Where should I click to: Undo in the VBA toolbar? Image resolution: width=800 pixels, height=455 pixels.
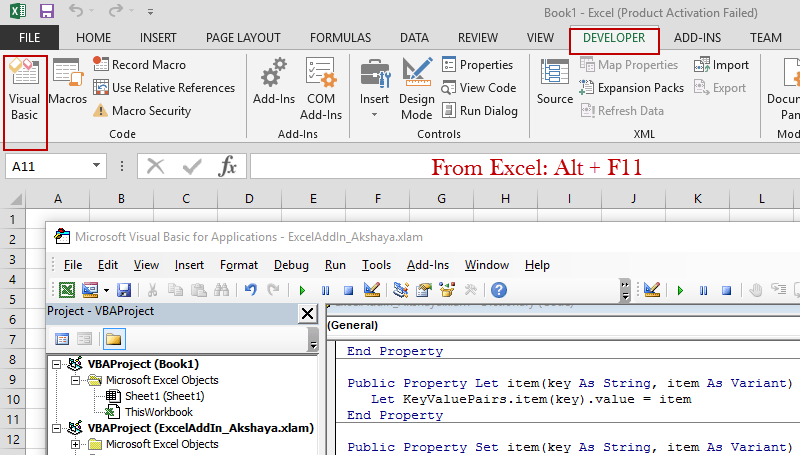pos(250,290)
